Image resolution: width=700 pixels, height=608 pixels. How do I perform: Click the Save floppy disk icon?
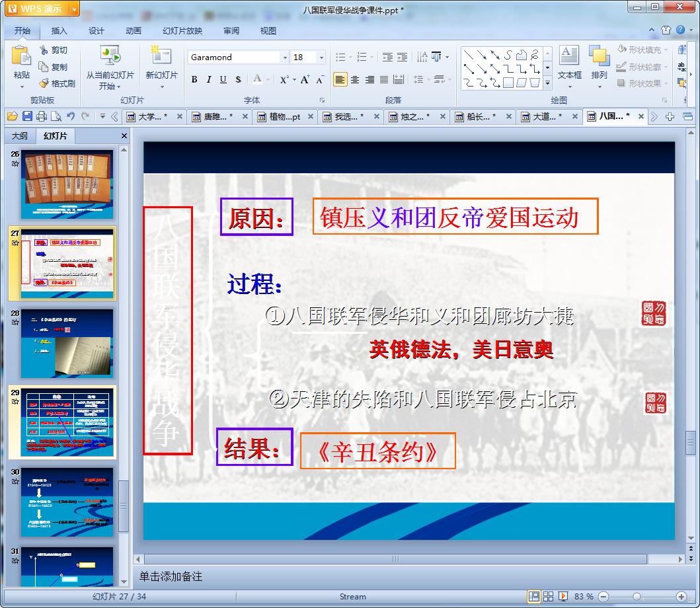(x=27, y=116)
